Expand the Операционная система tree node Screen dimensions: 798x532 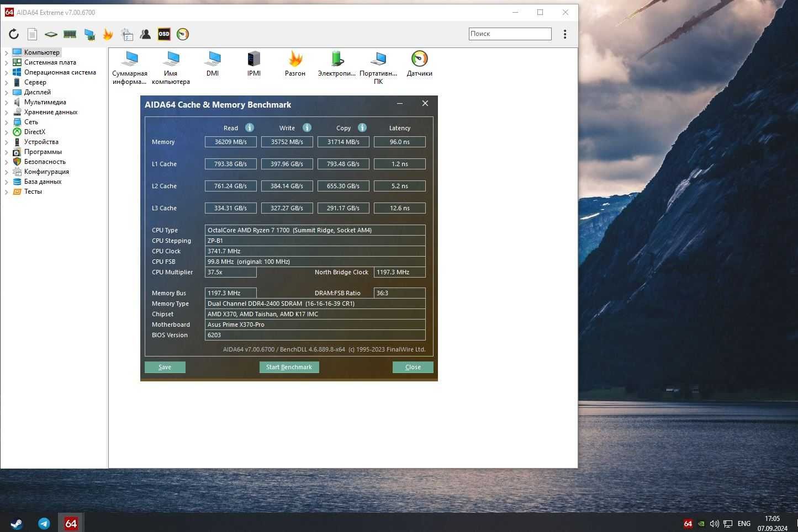point(7,73)
